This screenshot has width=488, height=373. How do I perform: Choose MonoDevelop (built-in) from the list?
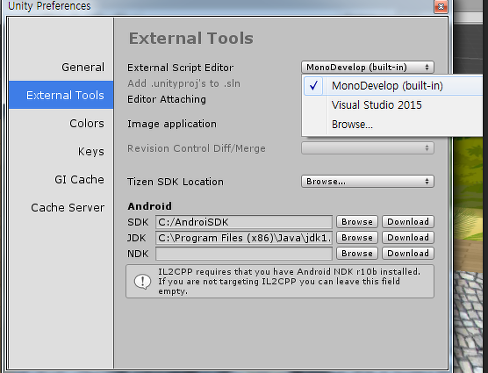[392, 86]
